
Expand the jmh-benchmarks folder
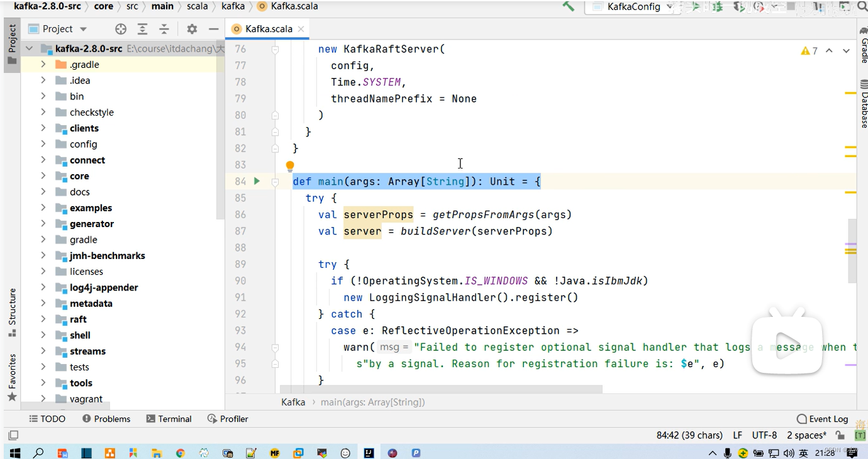[43, 255]
